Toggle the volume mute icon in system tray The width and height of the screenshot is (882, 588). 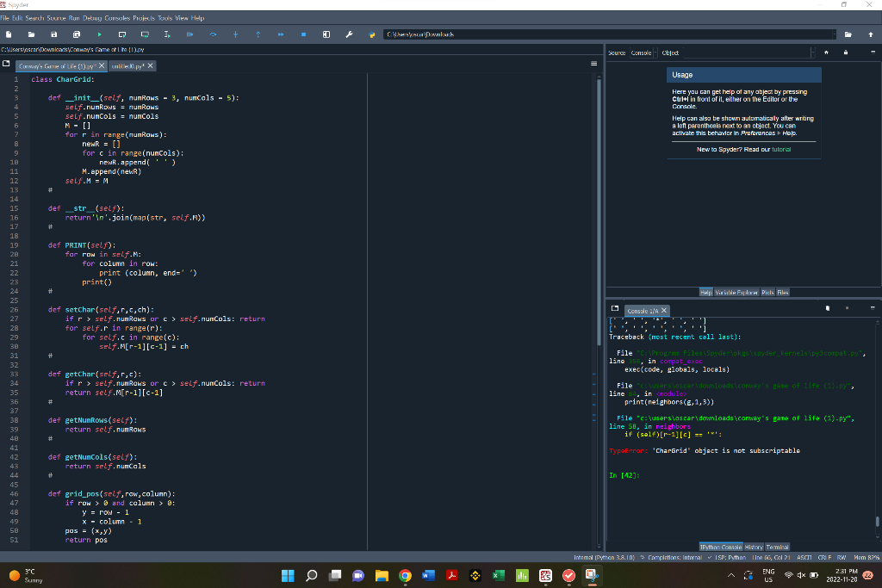click(x=800, y=576)
